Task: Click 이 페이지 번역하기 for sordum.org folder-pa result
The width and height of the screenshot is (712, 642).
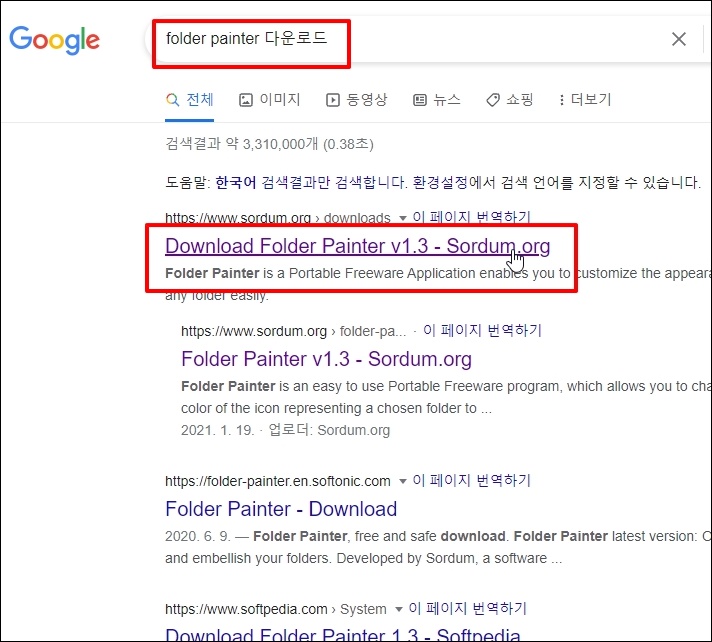Action: pos(483,330)
